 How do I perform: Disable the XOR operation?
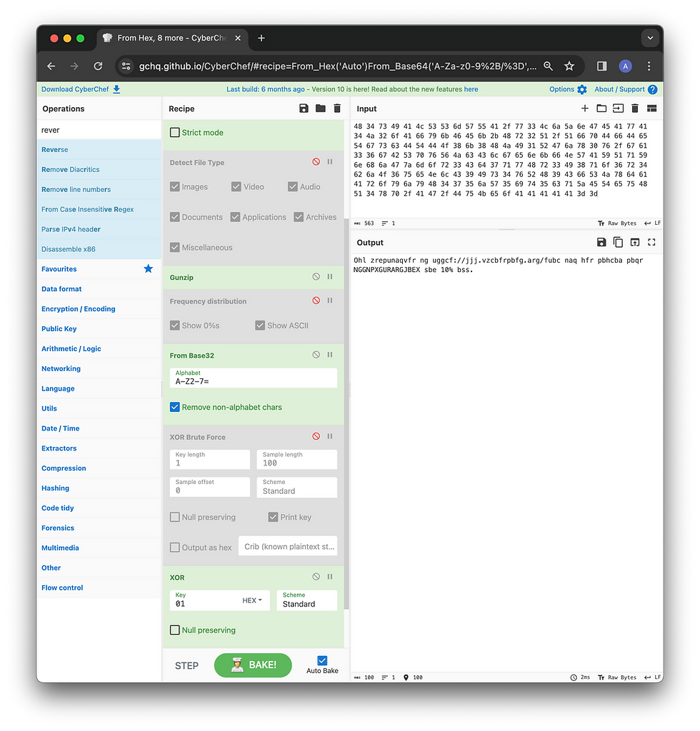click(316, 577)
